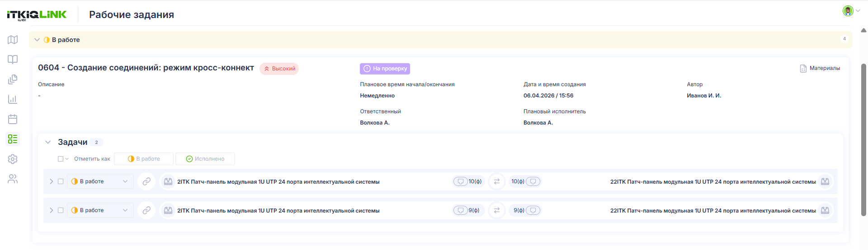Click the 22ITK Патч-панель name in first row
Image resolution: width=868 pixels, height=250 pixels.
713,182
